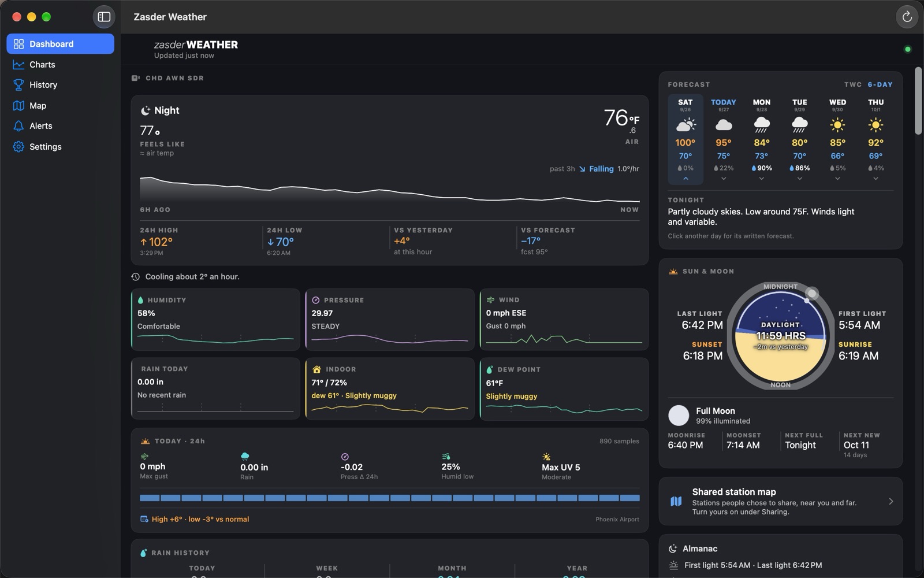Select the TWC forecast source
This screenshot has width=924, height=578.
(853, 84)
